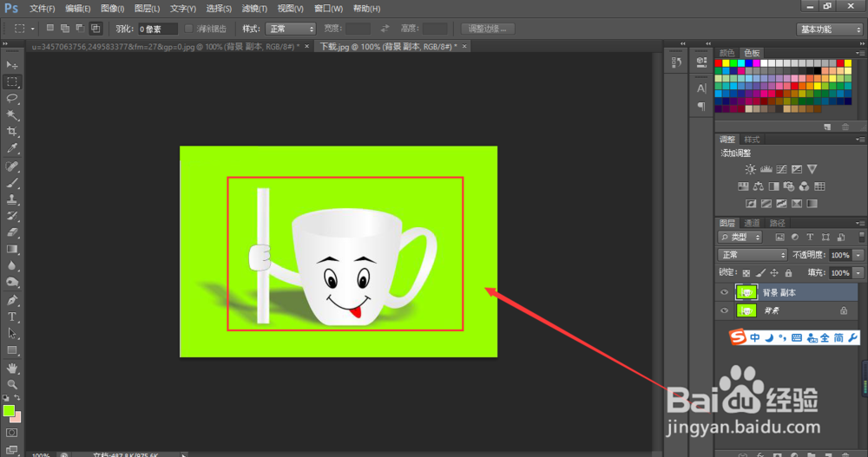868x457 pixels.
Task: Open the 滤镜(T) menu
Action: (254, 9)
